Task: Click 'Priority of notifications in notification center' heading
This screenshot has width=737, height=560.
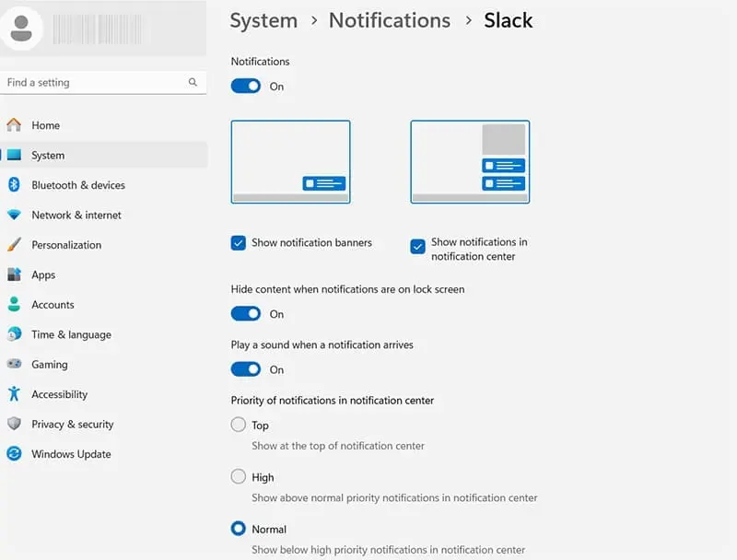Action: tap(333, 401)
